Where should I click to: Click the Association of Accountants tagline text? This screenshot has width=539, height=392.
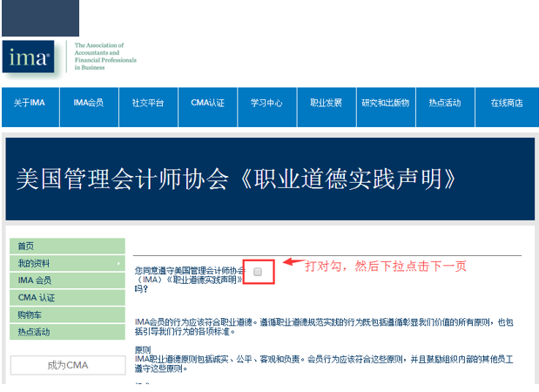[x=105, y=57]
